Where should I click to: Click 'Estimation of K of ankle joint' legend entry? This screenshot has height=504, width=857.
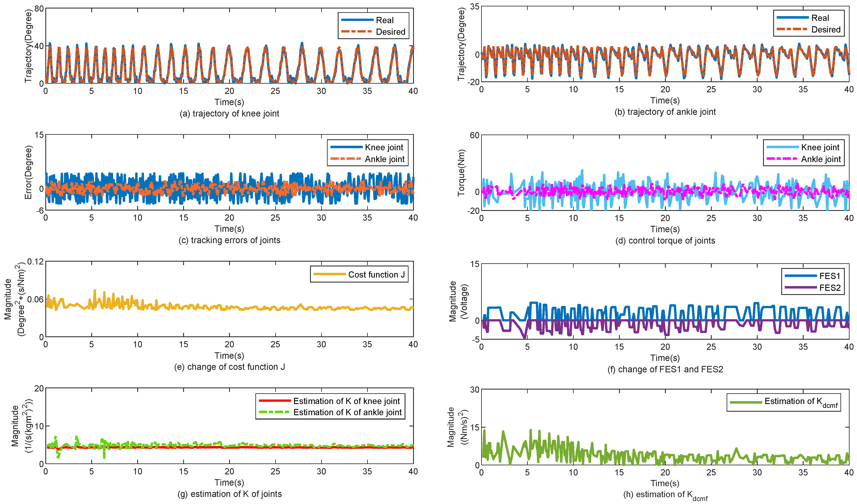(347, 412)
